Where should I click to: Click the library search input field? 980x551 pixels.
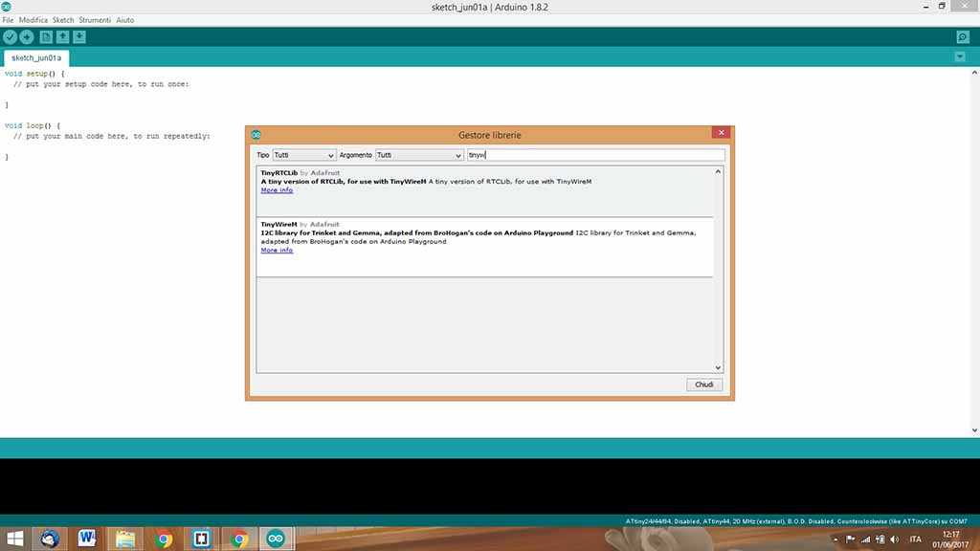click(595, 155)
